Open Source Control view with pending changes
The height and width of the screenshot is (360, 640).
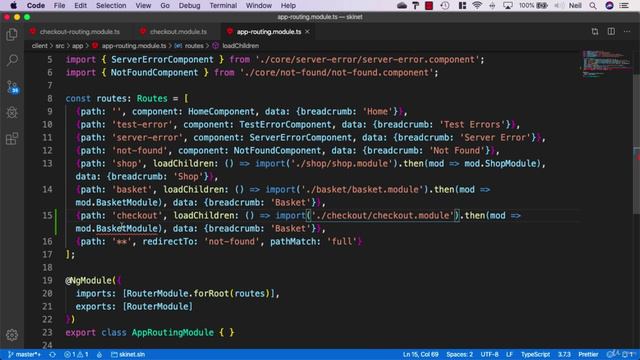[x=12, y=87]
